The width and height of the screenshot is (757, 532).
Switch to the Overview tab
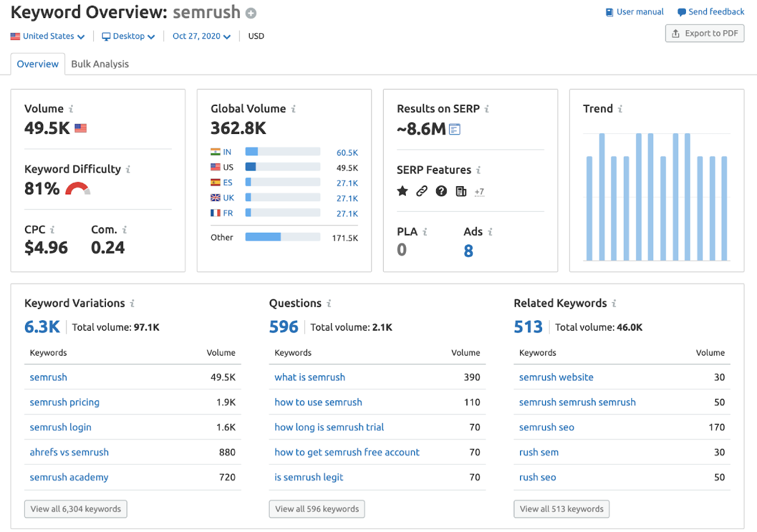point(38,64)
